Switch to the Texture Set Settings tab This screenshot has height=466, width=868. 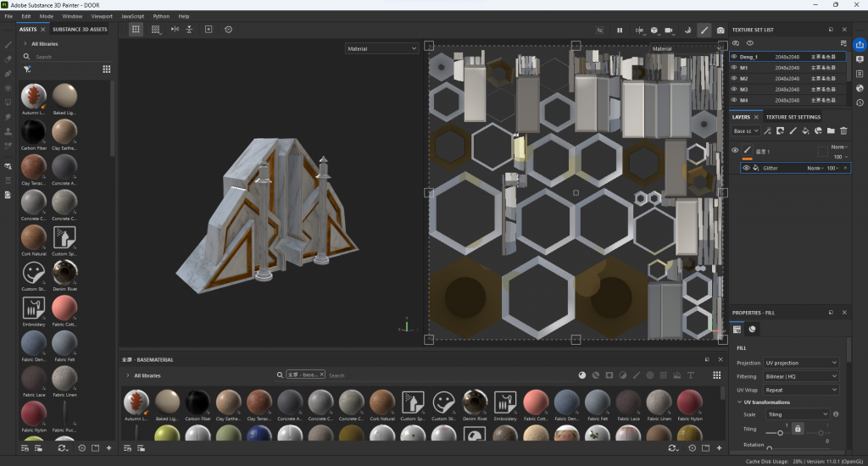coord(793,117)
